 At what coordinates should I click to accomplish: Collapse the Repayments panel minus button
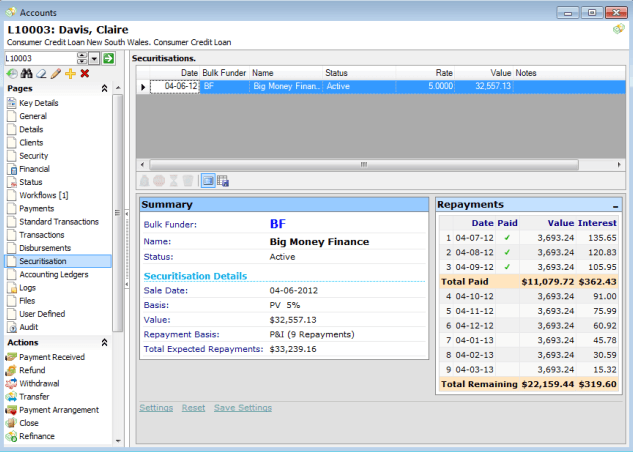615,207
